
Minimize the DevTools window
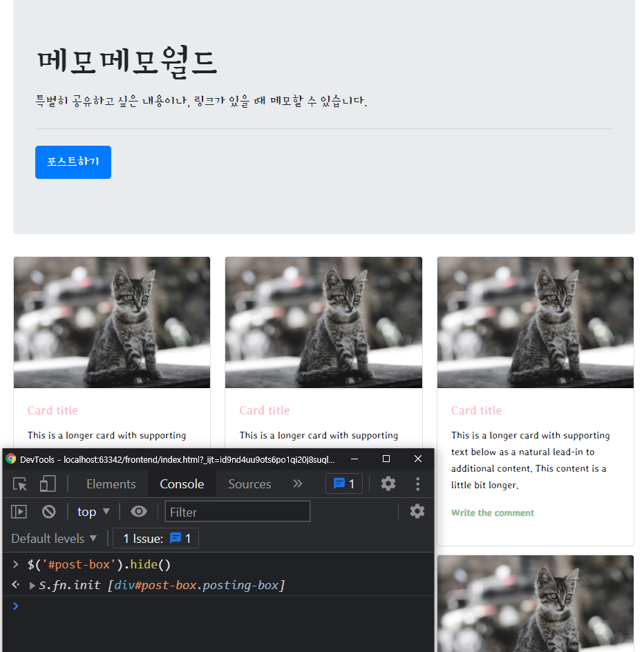(354, 459)
